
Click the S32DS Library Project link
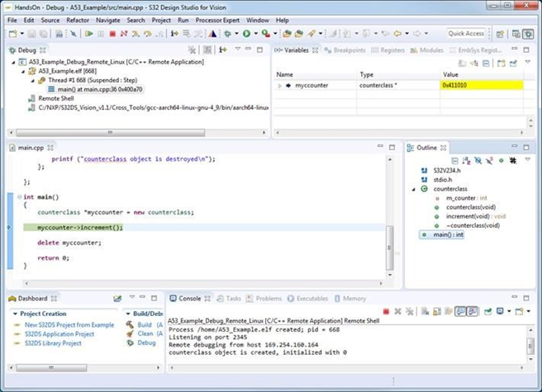point(53,343)
